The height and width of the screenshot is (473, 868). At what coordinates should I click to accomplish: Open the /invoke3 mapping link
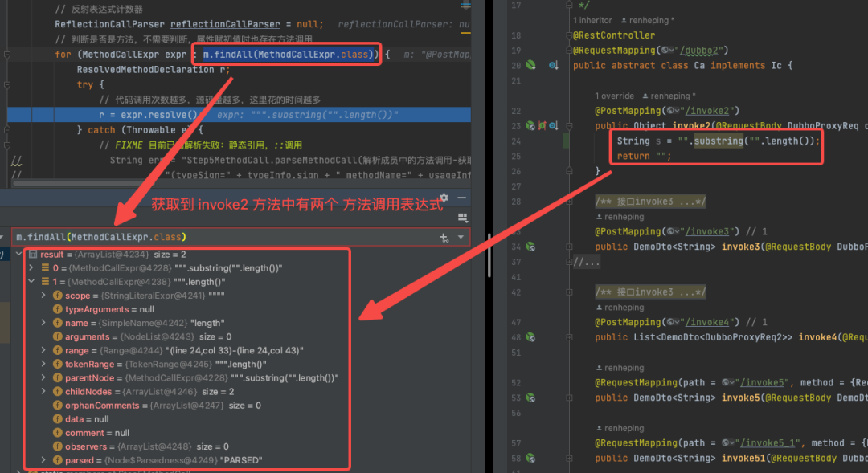pyautogui.click(x=707, y=231)
